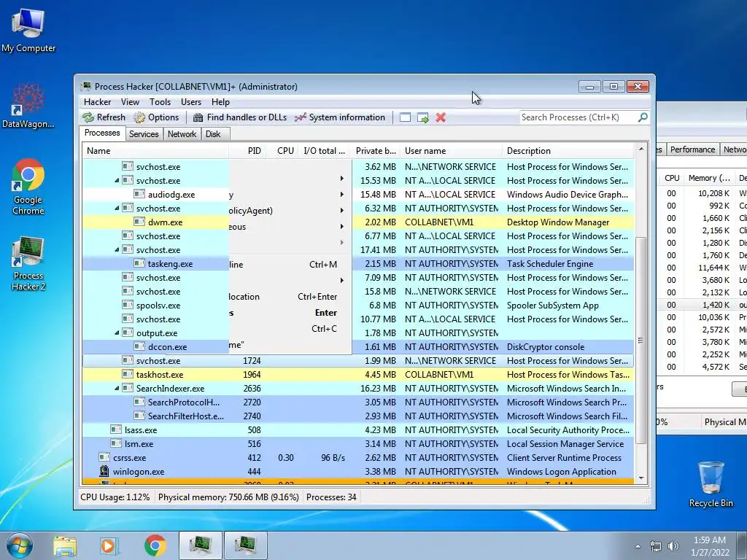Click the blank window finder toolbar icon
This screenshot has height=560, width=747.
tap(405, 117)
